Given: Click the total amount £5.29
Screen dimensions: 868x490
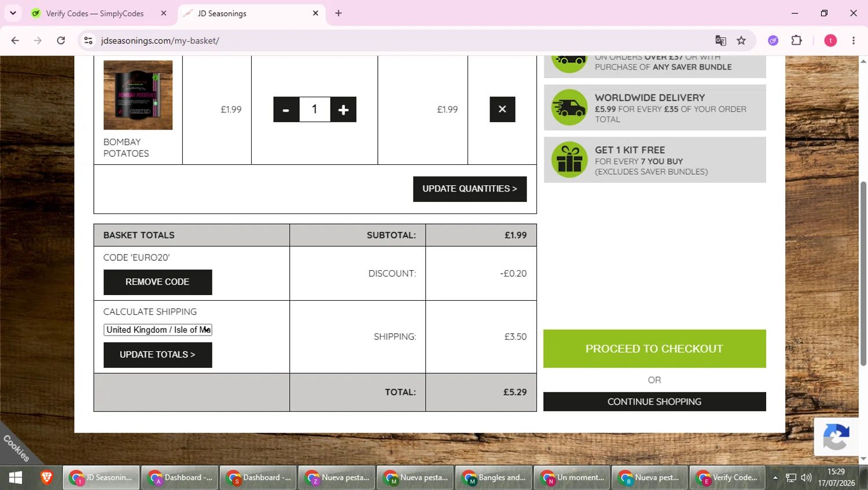Looking at the screenshot, I should click(515, 392).
